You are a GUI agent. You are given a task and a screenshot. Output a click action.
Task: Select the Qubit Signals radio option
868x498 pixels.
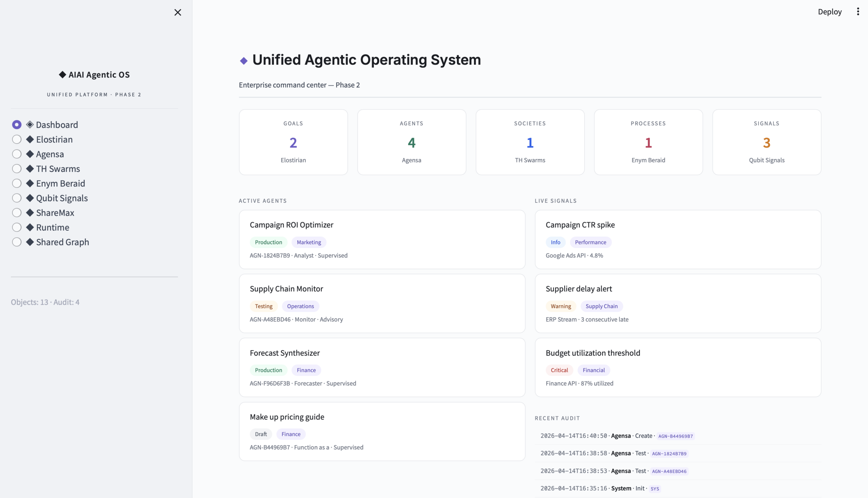[17, 198]
